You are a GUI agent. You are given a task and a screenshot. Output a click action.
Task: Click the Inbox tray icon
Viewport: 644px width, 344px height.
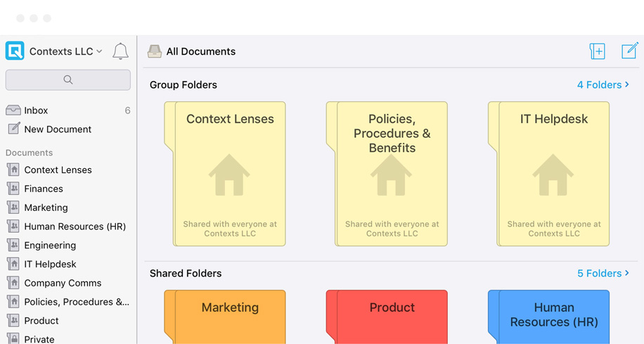(13, 110)
